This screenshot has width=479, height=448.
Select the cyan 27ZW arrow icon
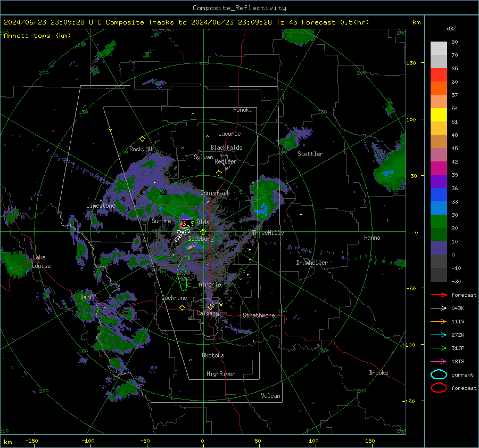pyautogui.click(x=439, y=335)
